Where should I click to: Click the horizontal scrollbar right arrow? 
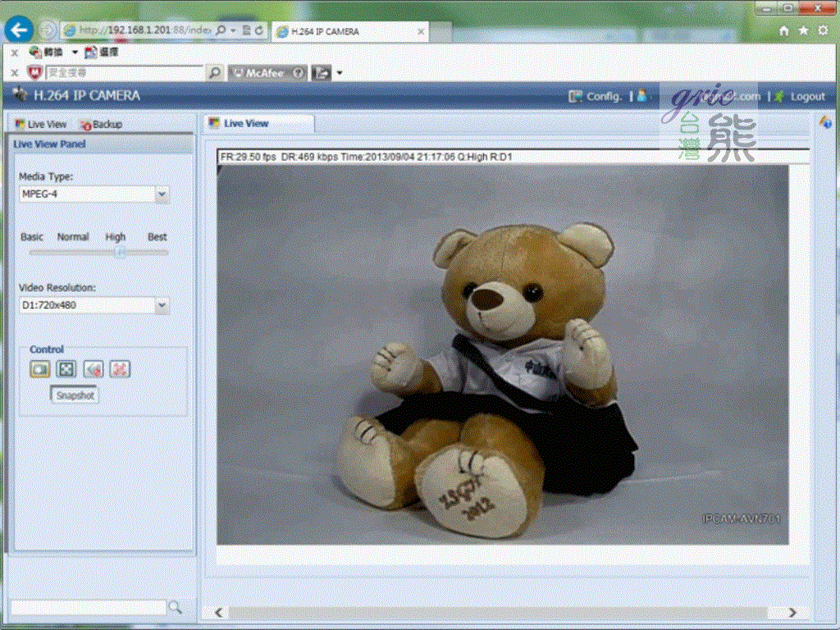pyautogui.click(x=792, y=613)
